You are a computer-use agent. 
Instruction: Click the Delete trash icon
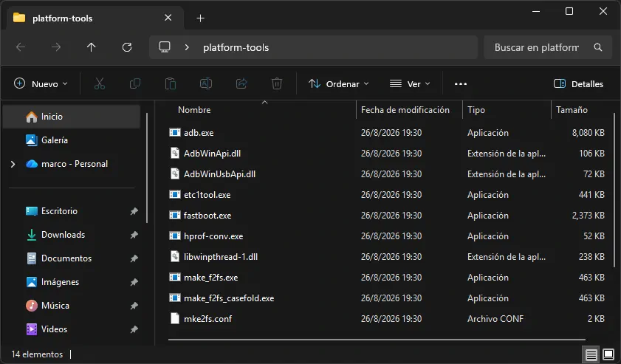(277, 83)
